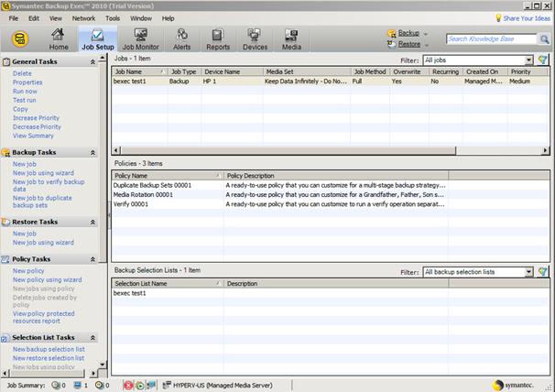This screenshot has height=392, width=555.
Task: Open the All jobs filter dropdown
Action: click(528, 60)
